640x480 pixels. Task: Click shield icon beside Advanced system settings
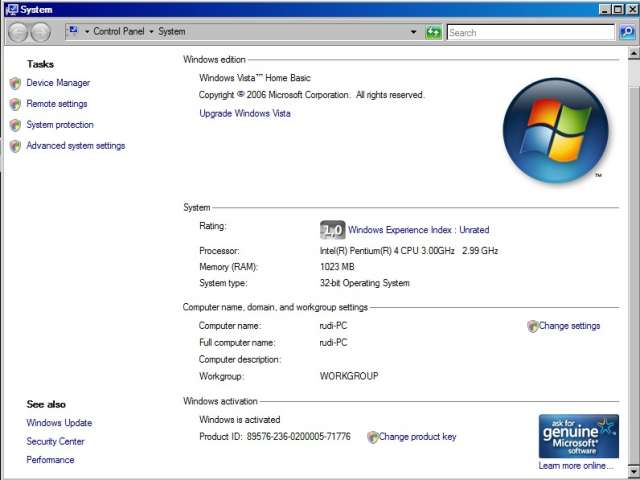[15, 146]
